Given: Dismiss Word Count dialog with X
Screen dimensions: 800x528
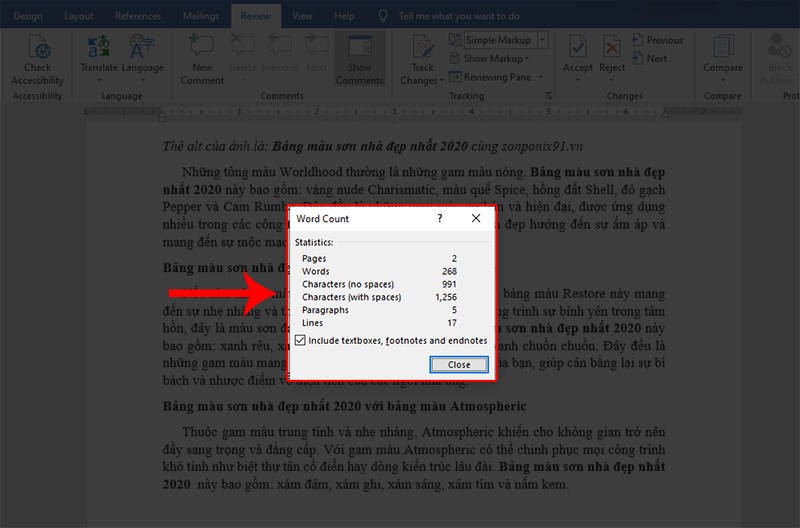Looking at the screenshot, I should click(476, 218).
